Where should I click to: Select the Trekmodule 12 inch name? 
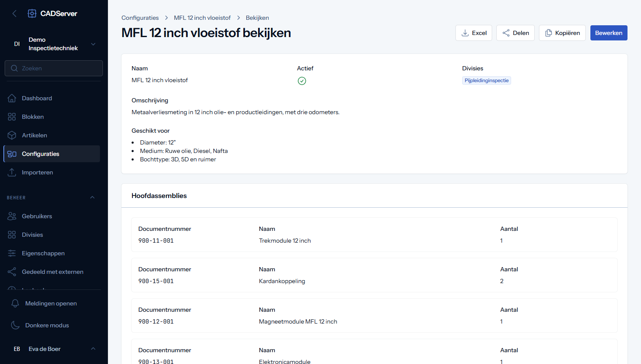tap(285, 241)
